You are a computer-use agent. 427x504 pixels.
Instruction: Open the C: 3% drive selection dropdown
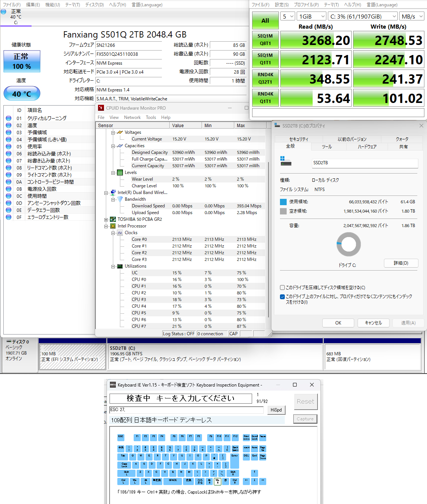[363, 16]
